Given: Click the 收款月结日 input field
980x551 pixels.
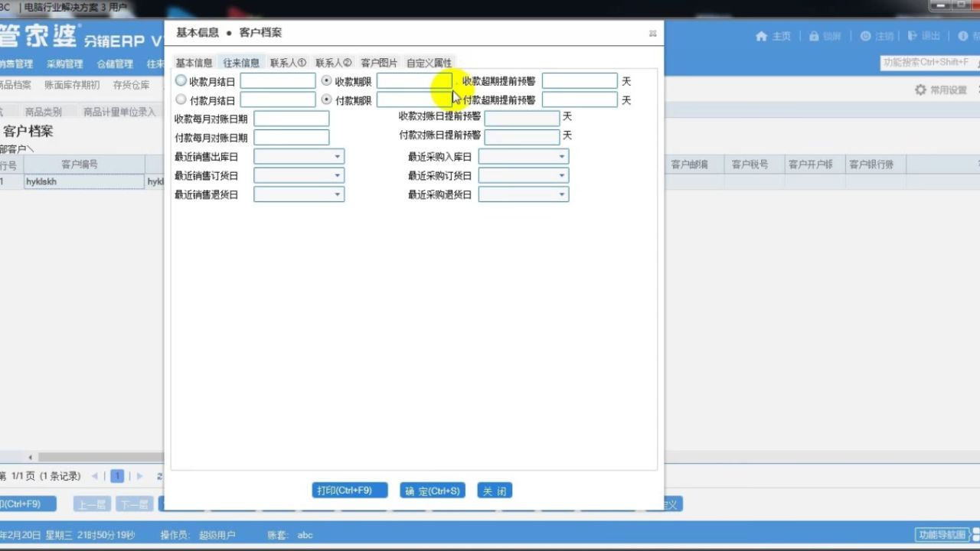Looking at the screenshot, I should [x=278, y=80].
